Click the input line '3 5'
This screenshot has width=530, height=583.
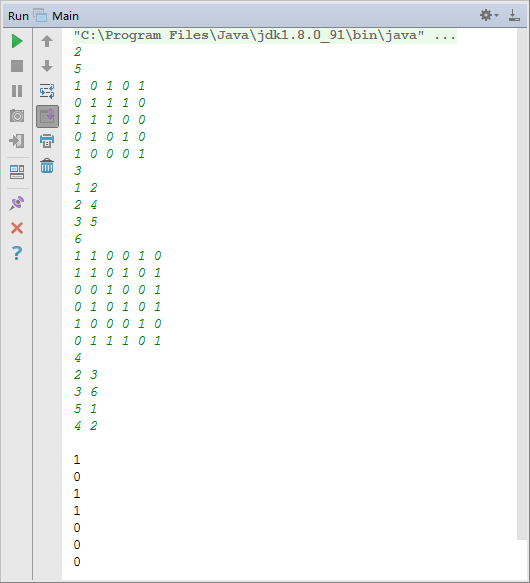[86, 222]
